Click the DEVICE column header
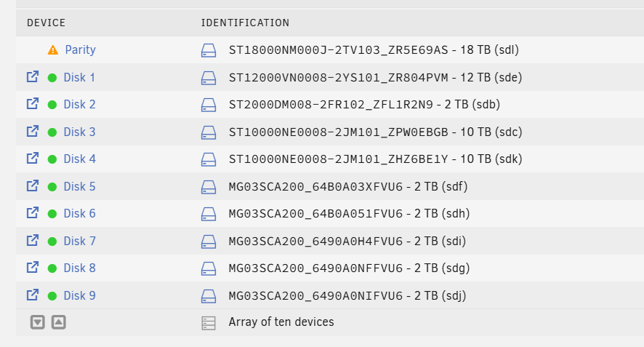Image resolution: width=644 pixels, height=347 pixels. (x=46, y=23)
